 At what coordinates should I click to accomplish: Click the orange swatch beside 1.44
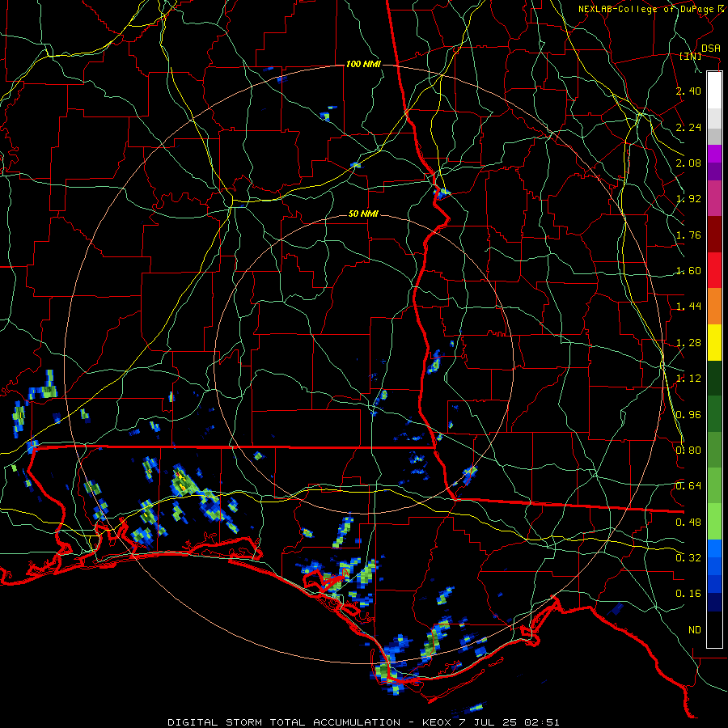[714, 307]
